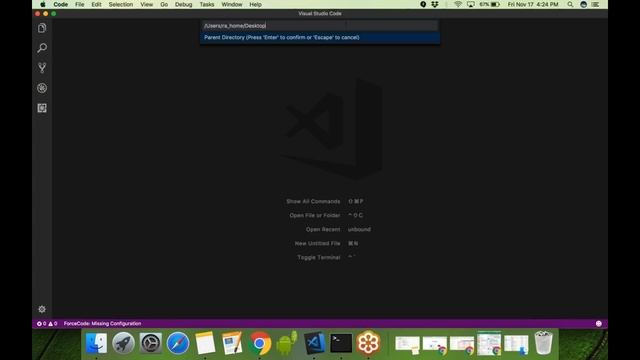Open Launchpad from the Dock
This screenshot has width=640, height=360.
tap(123, 343)
